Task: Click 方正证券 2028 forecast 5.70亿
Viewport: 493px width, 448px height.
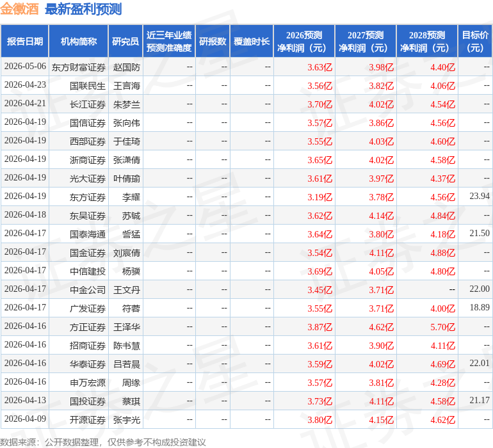Action: coord(442,327)
